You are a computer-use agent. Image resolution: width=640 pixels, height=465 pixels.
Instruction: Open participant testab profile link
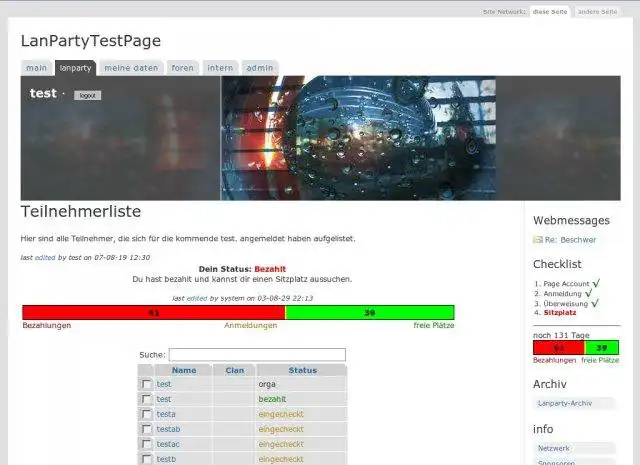pos(168,429)
